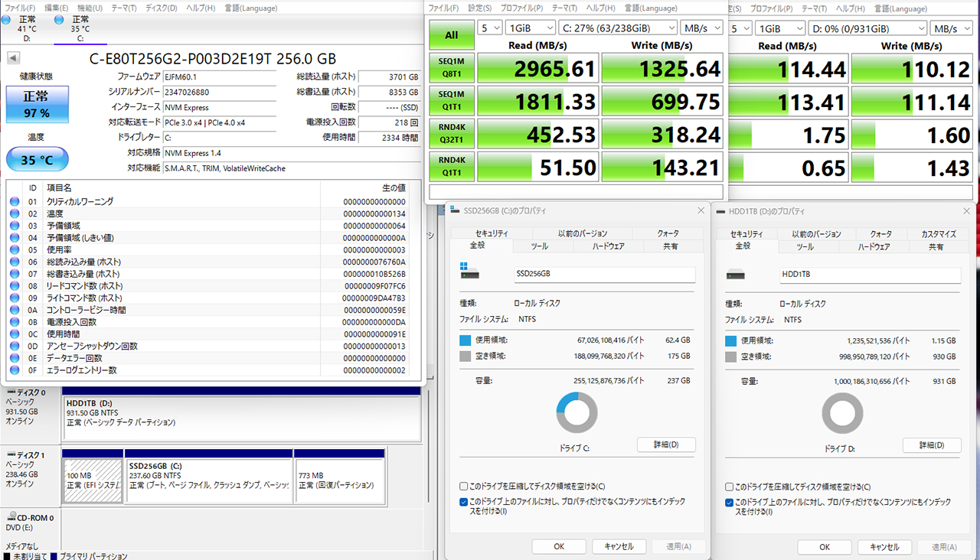Click the drive icon beside the HDD1TB name field
The height and width of the screenshot is (560, 980).
coord(736,275)
